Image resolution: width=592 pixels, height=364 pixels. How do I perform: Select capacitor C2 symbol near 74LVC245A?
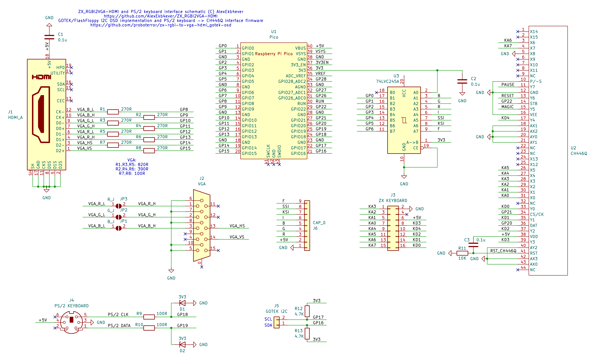pyautogui.click(x=462, y=82)
